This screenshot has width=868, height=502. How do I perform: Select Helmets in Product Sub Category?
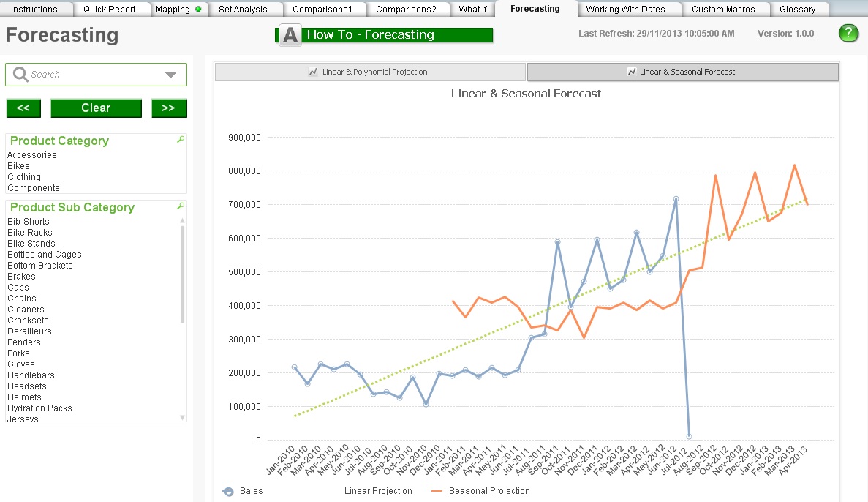tap(24, 397)
